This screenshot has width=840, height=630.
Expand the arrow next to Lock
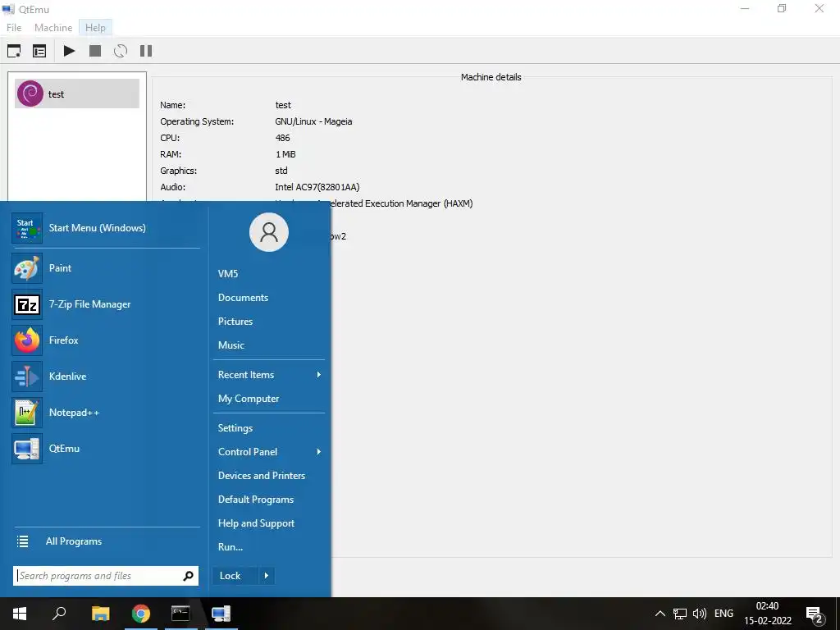pos(267,576)
